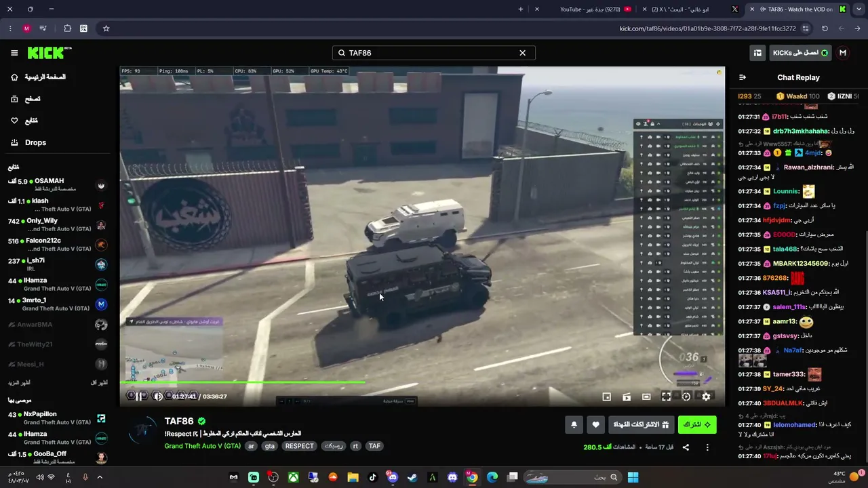Close the YouTube browser tab
The image size is (868, 488).
point(537,9)
